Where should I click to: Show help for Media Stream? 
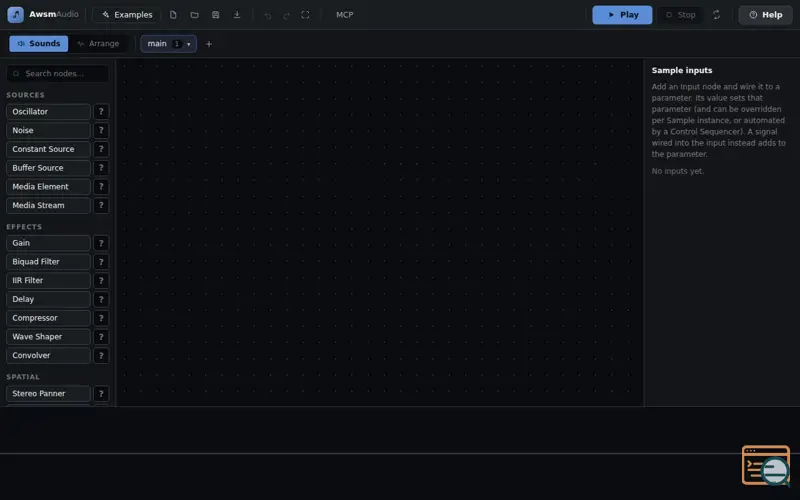click(x=101, y=206)
